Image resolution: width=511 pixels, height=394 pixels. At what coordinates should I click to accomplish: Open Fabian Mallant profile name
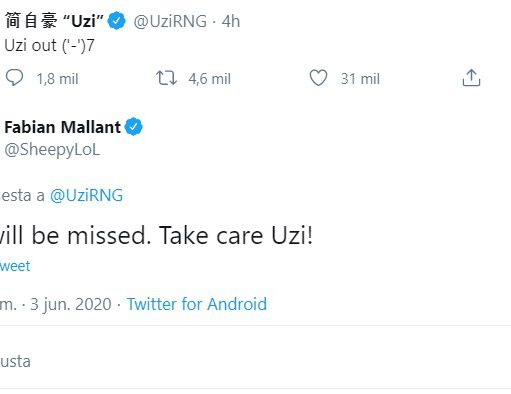click(x=63, y=127)
